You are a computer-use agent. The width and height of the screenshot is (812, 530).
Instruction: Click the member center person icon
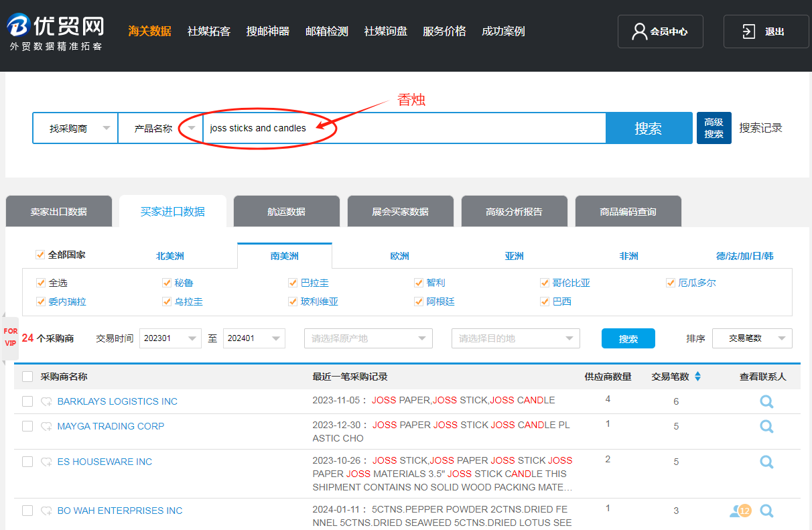point(639,31)
